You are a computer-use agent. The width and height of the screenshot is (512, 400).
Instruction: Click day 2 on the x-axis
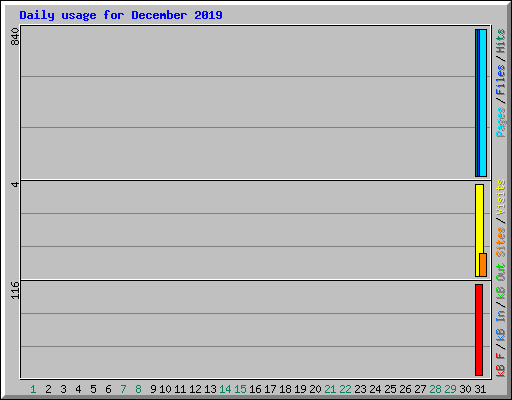pos(48,389)
